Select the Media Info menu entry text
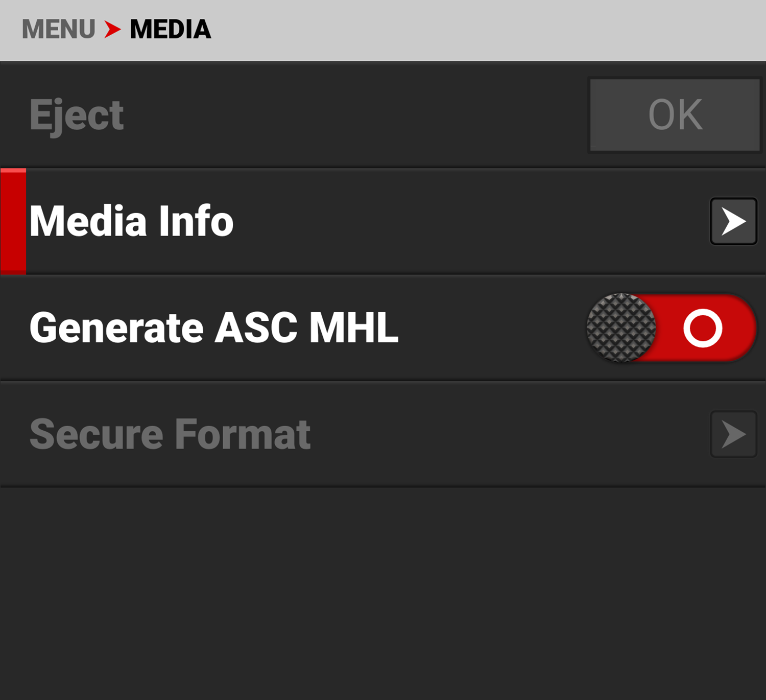This screenshot has height=700, width=766. pos(131,221)
